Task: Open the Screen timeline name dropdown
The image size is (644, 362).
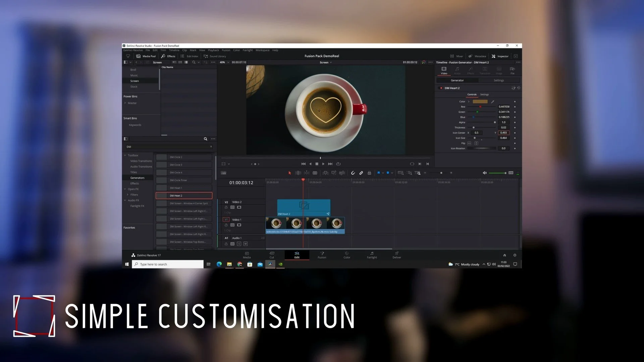Action: tap(326, 62)
